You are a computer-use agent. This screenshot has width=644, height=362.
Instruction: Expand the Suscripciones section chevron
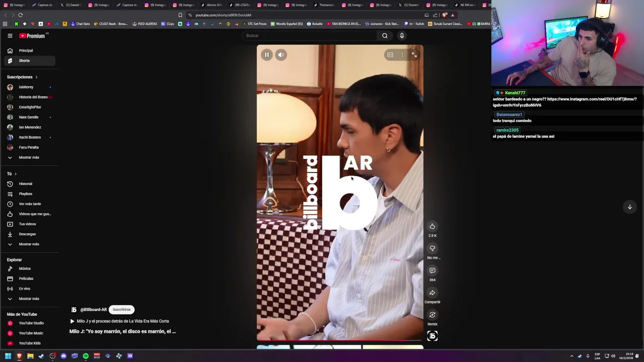(36, 77)
